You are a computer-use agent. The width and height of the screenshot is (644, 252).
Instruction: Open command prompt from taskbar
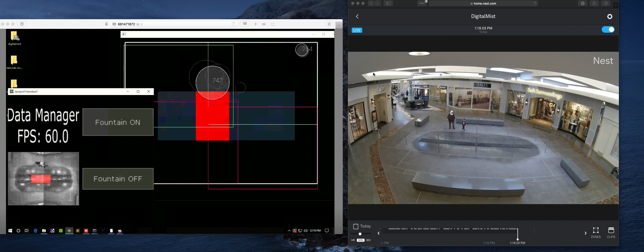click(95, 231)
